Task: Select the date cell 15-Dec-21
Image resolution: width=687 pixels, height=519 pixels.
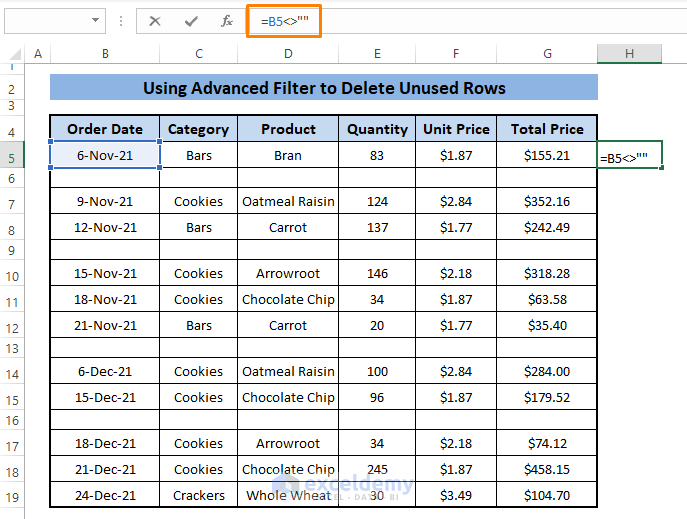Action: click(x=105, y=397)
